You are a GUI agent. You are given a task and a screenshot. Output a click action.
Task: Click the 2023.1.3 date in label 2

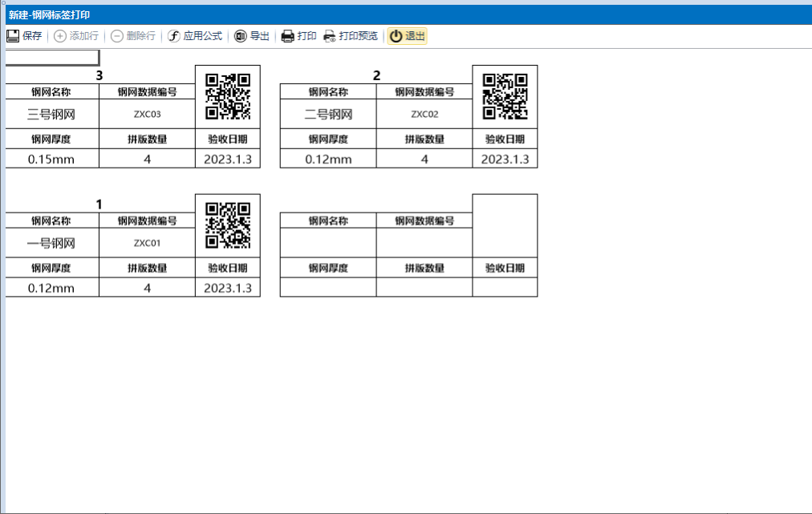tap(505, 159)
